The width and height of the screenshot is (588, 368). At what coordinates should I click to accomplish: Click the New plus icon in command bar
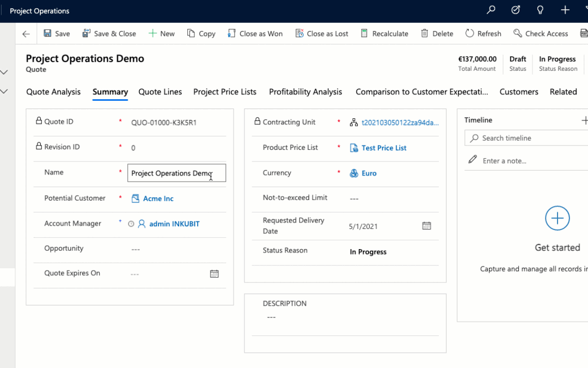[152, 33]
